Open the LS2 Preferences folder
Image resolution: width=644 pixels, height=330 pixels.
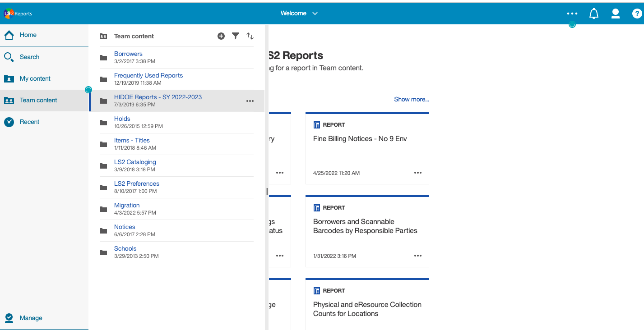click(137, 183)
